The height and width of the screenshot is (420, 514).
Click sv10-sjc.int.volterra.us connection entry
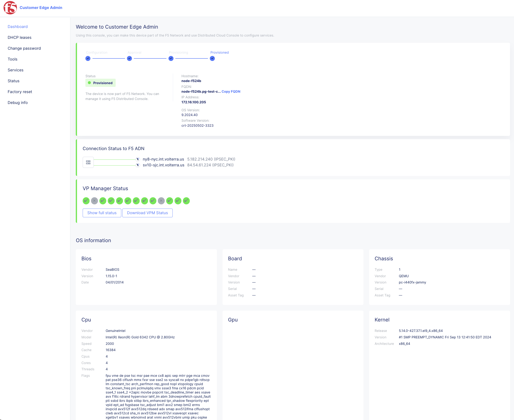164,165
